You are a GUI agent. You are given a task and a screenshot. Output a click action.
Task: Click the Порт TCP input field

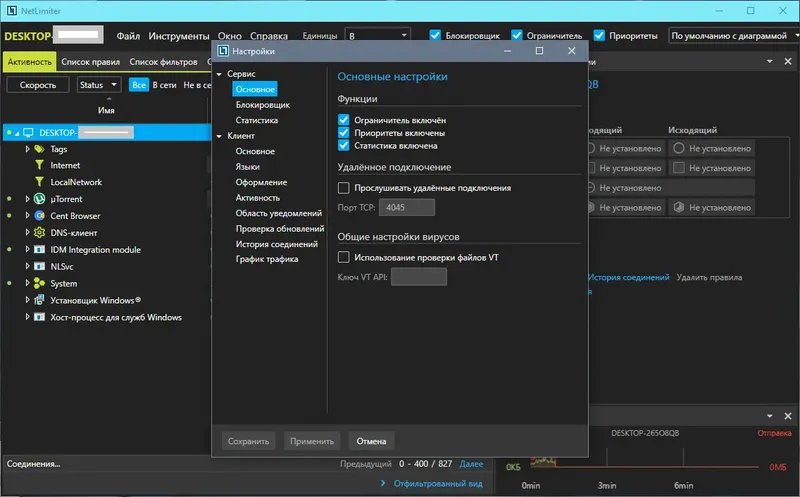pos(407,207)
